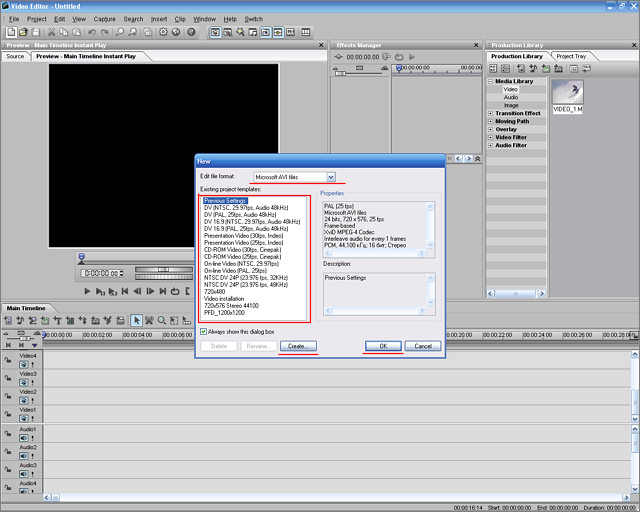Click the import audio note icon in Production Library
Screen dimensions: 640x512
click(533, 69)
